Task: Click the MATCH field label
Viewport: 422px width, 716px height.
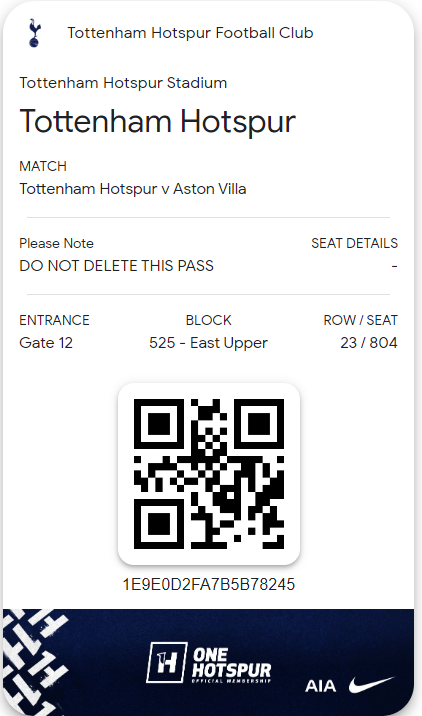Action: pos(43,166)
